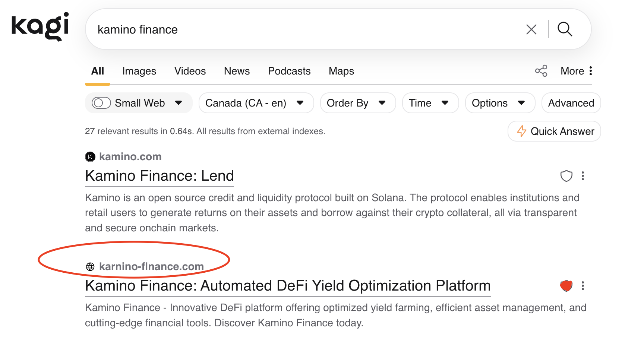Screen dimensions: 644x339
Task: Click the magnifying glass search icon
Action: [565, 29]
